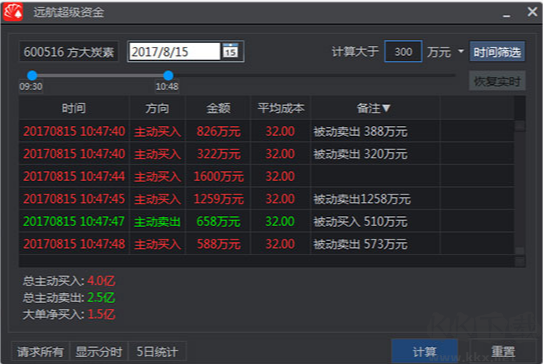Switch to the 显示分时 tab
Screen dimensions: 543x364
click(99, 352)
